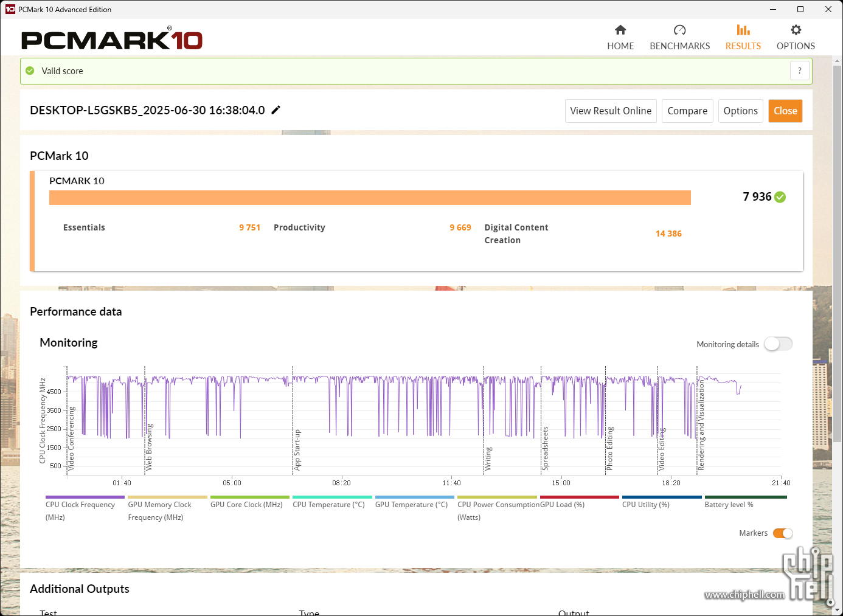Image resolution: width=843 pixels, height=616 pixels.
Task: Toggle CPU Clock Frequency legend color
Action: pos(85,497)
